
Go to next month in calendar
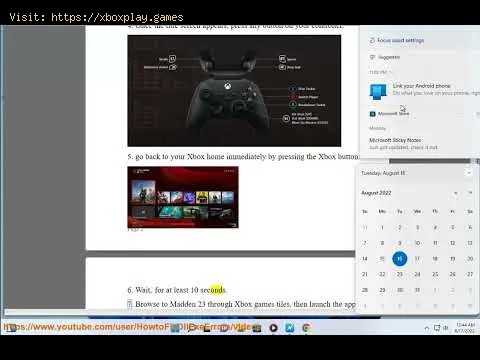[470, 193]
